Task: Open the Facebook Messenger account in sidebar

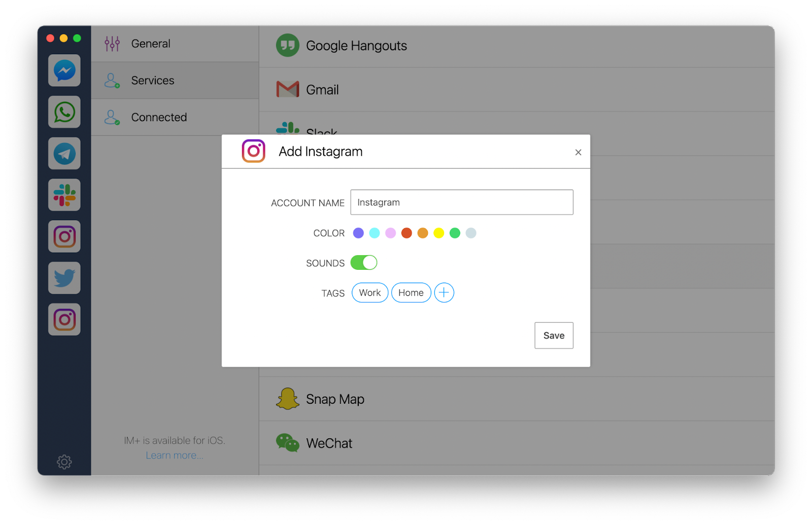Action: point(64,71)
